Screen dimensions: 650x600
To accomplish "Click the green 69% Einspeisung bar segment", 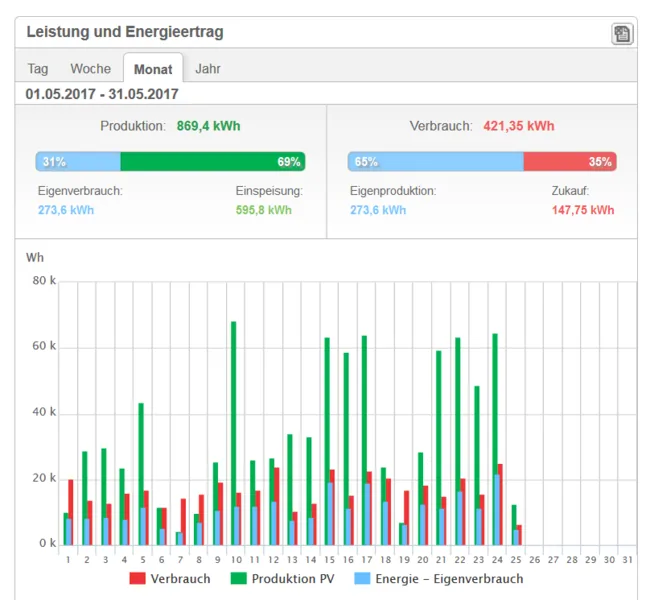I will (x=213, y=162).
